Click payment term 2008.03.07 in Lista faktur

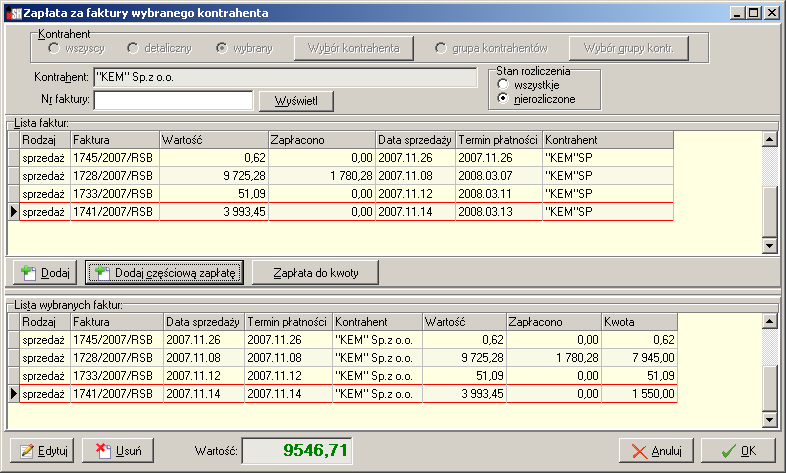(x=499, y=176)
